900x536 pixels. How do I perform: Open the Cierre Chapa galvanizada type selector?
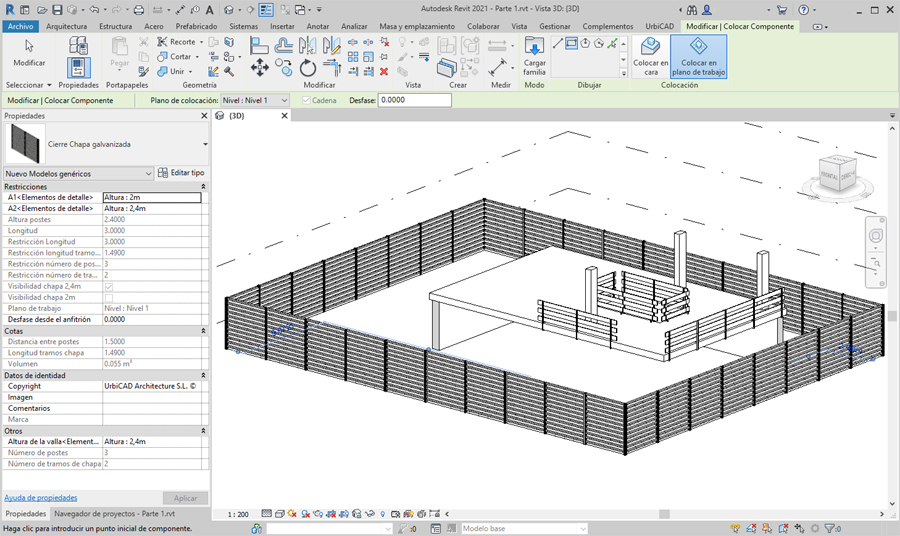[x=205, y=144]
